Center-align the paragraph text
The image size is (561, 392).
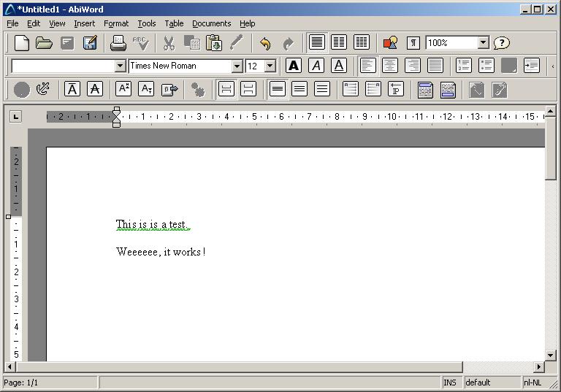point(390,66)
